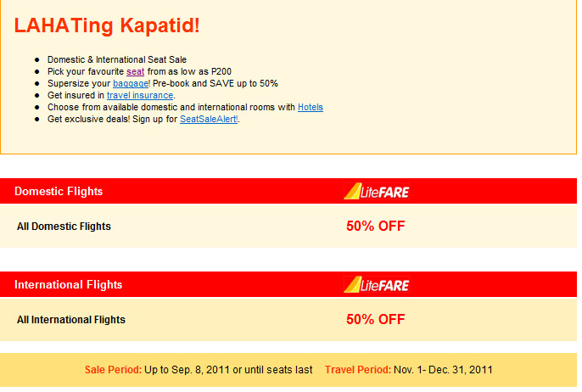Click the Sale Period label
Screen dimensions: 582x392
[x=113, y=370]
